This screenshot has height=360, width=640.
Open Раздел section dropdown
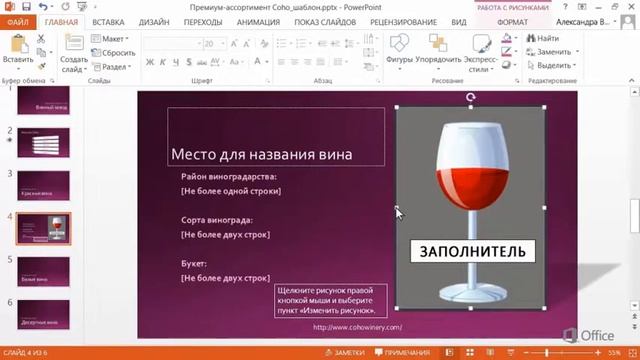click(111, 67)
